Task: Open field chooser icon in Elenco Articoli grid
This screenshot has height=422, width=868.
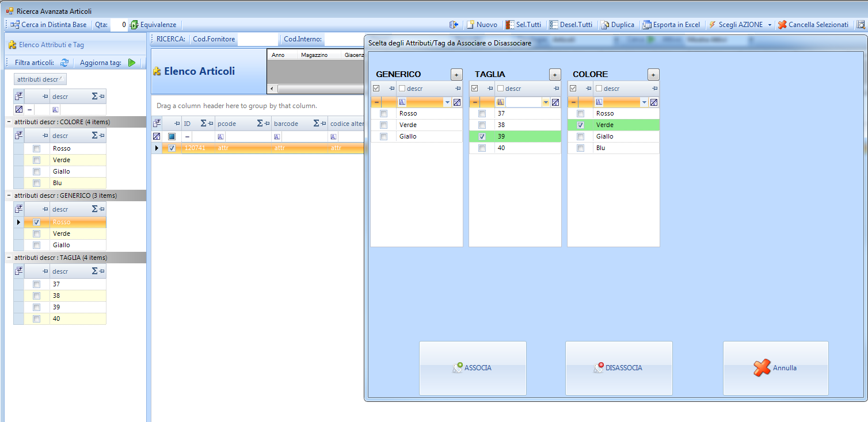Action: [157, 124]
